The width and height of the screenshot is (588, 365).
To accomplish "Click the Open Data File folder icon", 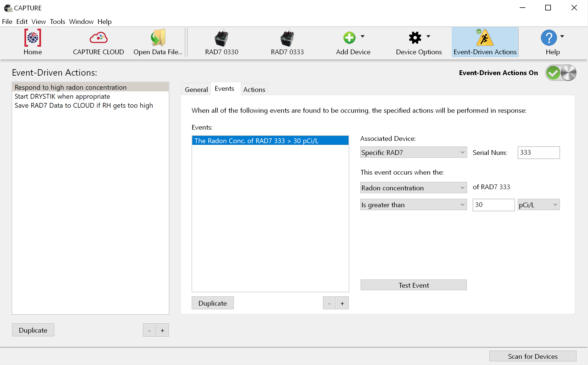I will click(158, 38).
